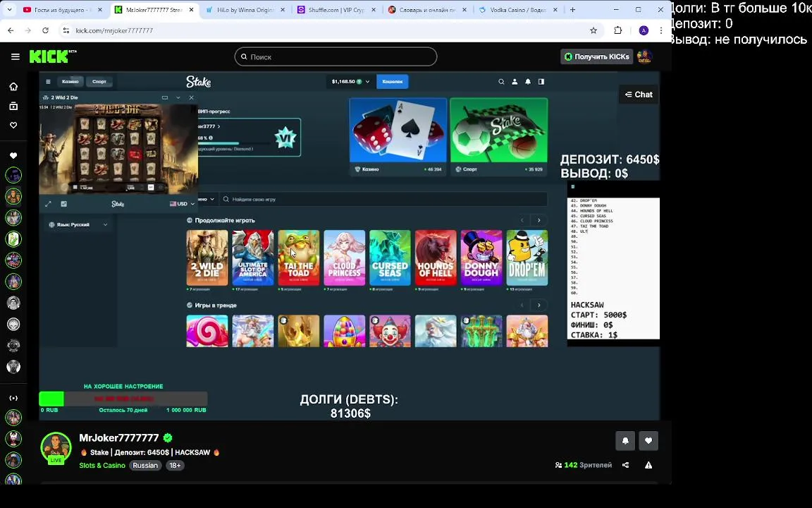Switch to Shuffle.com VIP tab
This screenshot has width=812, height=508.
tap(337, 10)
